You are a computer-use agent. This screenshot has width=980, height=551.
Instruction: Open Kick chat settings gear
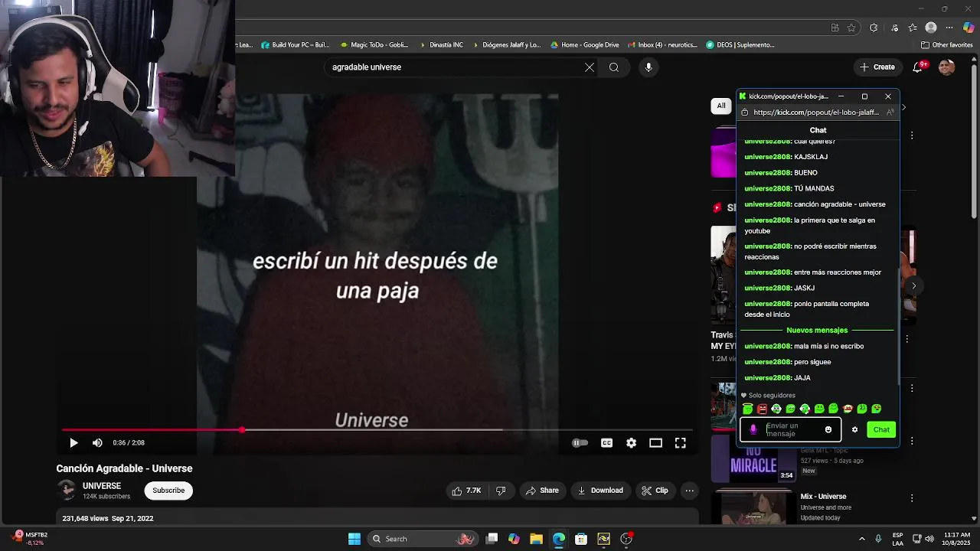pyautogui.click(x=854, y=430)
